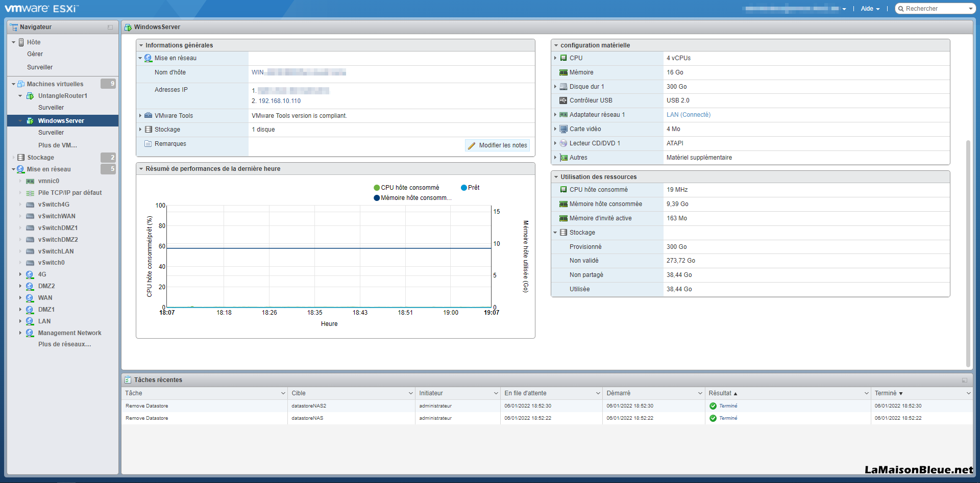Click the Mise en réseau globe icon in Navigateur
980x483 pixels.
tap(20, 169)
